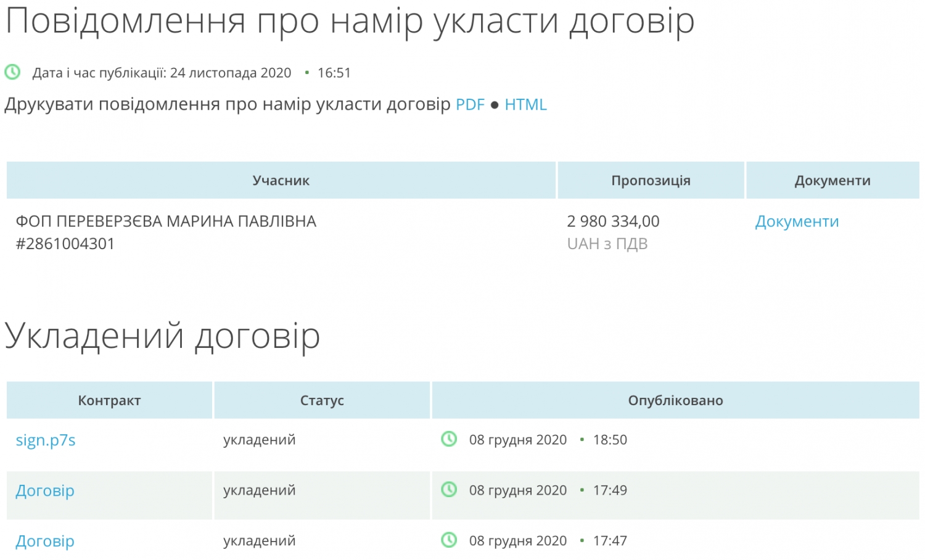This screenshot has width=925, height=560.
Task: Open the Договір link published at 17:49
Action: coord(45,491)
